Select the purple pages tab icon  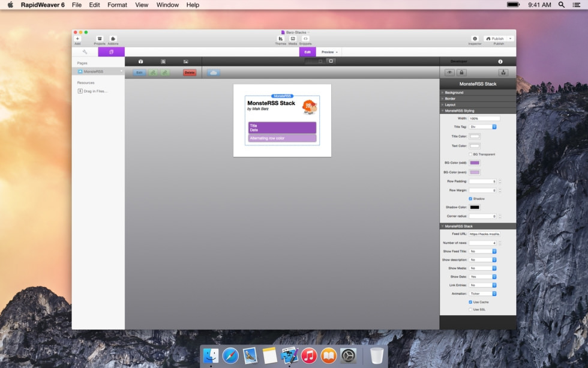[112, 52]
